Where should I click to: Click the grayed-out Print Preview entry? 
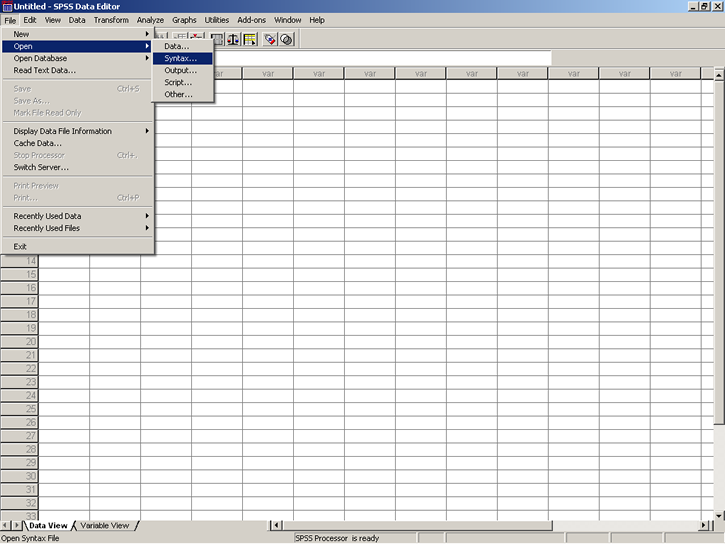point(78,186)
